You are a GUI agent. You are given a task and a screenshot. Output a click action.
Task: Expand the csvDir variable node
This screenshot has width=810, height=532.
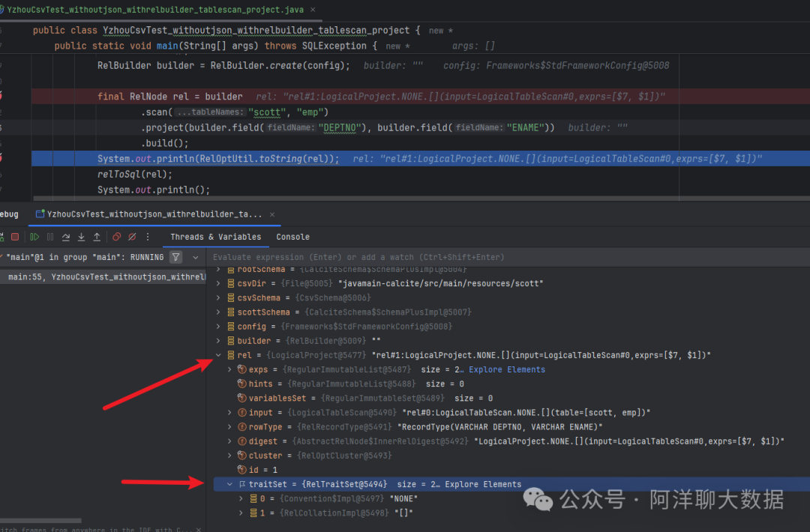point(219,284)
